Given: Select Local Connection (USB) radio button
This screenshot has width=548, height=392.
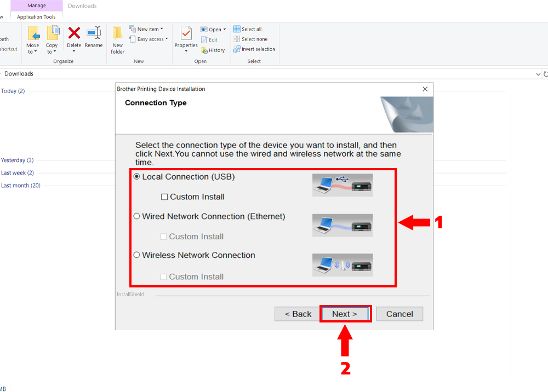Looking at the screenshot, I should click(x=136, y=177).
